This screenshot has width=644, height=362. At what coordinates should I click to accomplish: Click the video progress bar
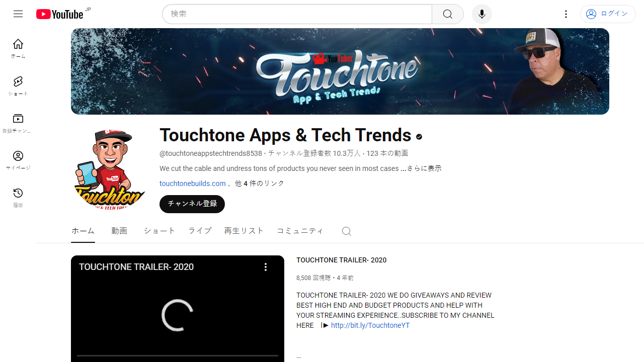178,355
